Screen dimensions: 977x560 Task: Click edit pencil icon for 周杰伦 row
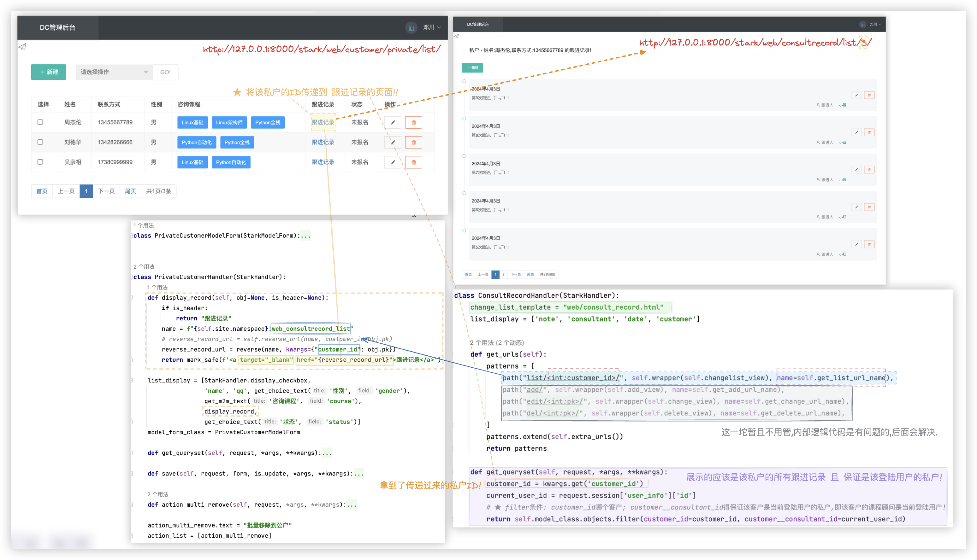click(393, 122)
